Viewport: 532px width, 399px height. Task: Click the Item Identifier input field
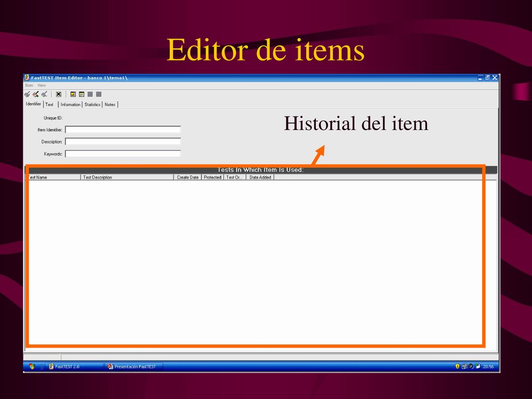[x=123, y=129]
